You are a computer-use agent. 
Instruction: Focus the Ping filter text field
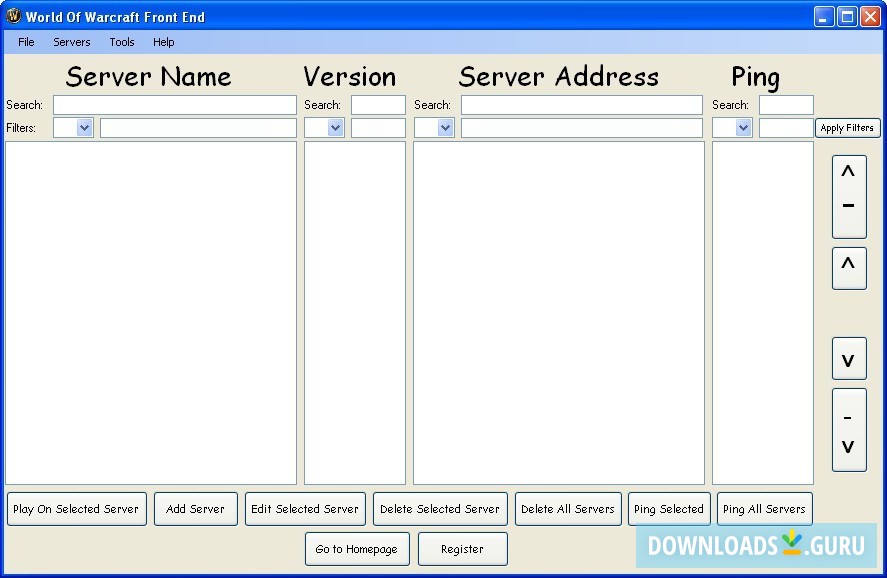786,128
